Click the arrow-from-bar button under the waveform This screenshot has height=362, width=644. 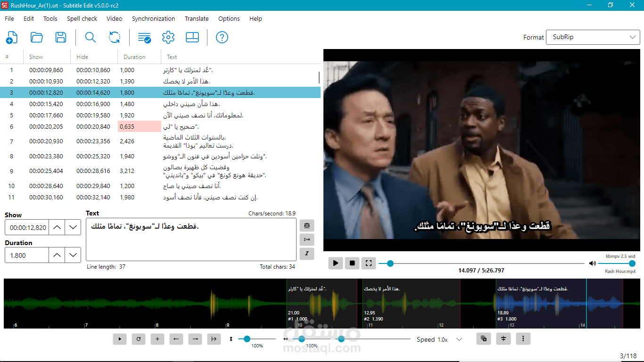point(214,338)
